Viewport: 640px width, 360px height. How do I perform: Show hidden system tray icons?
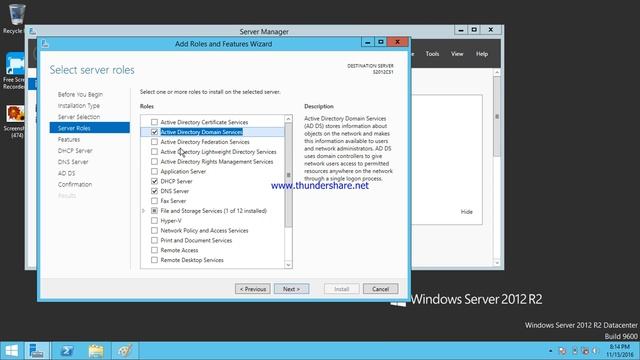click(550, 351)
